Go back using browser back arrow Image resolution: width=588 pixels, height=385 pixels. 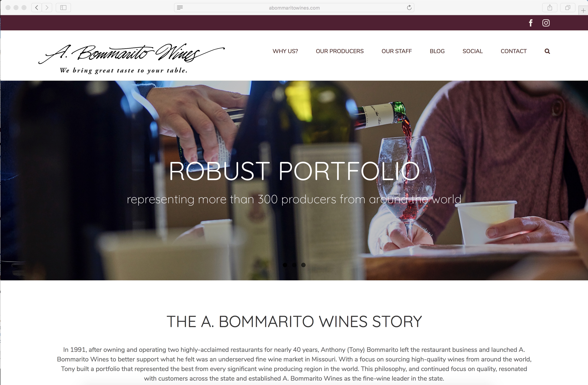pos(37,8)
